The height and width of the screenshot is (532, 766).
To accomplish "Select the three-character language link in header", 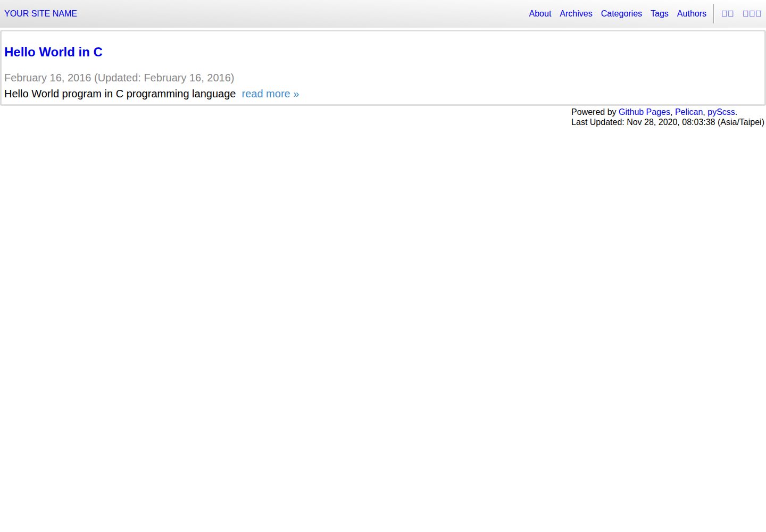I will pyautogui.click(x=752, y=14).
